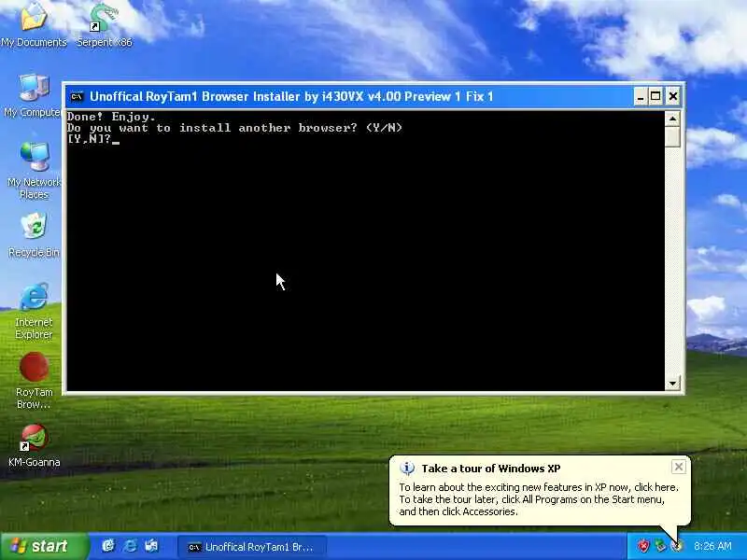Viewport: 747px width, 560px height.
Task: Minimize the RoyTam1 Browser Installer window
Action: click(x=641, y=97)
